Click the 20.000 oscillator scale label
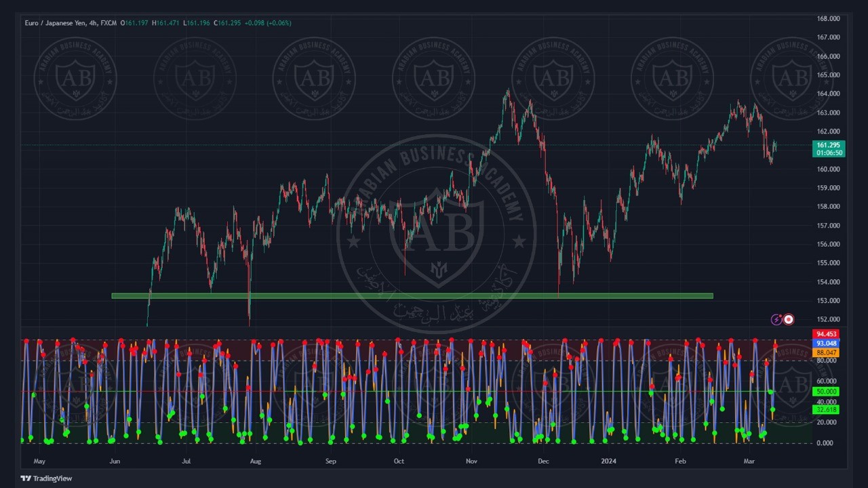The width and height of the screenshot is (868, 488). point(825,422)
